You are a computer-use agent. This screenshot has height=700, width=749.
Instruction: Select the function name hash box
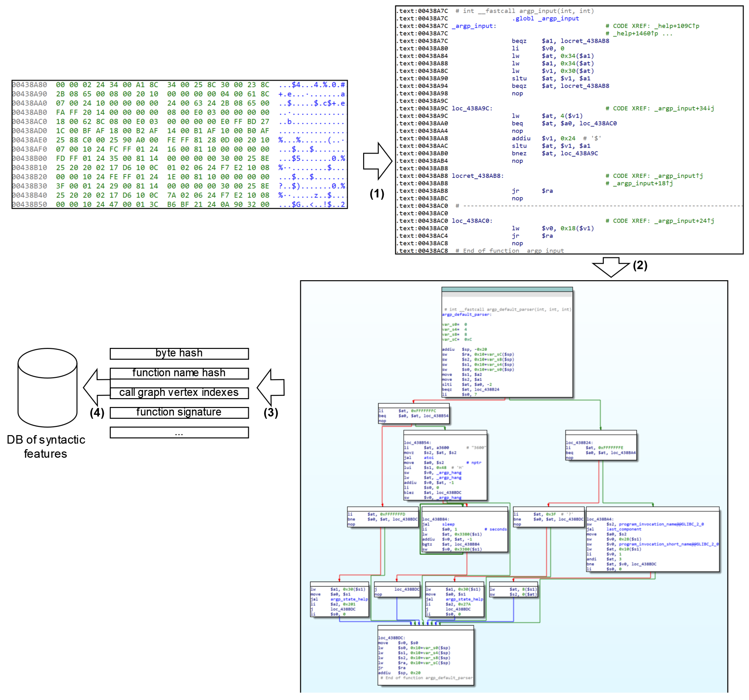(x=179, y=373)
